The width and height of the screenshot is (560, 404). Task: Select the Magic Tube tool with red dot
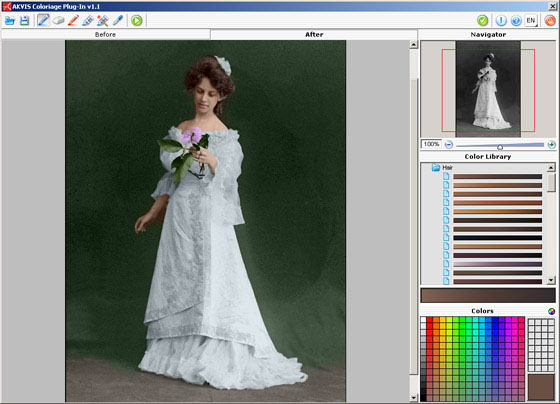[x=103, y=21]
